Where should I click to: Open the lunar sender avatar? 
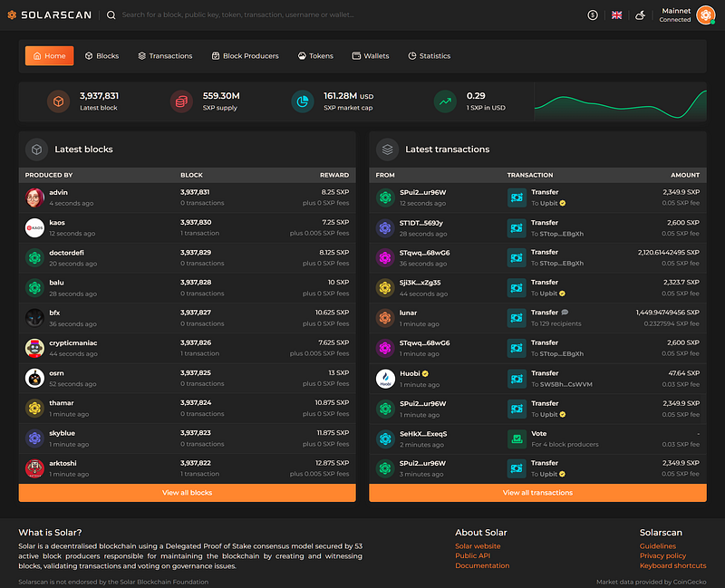pos(385,318)
